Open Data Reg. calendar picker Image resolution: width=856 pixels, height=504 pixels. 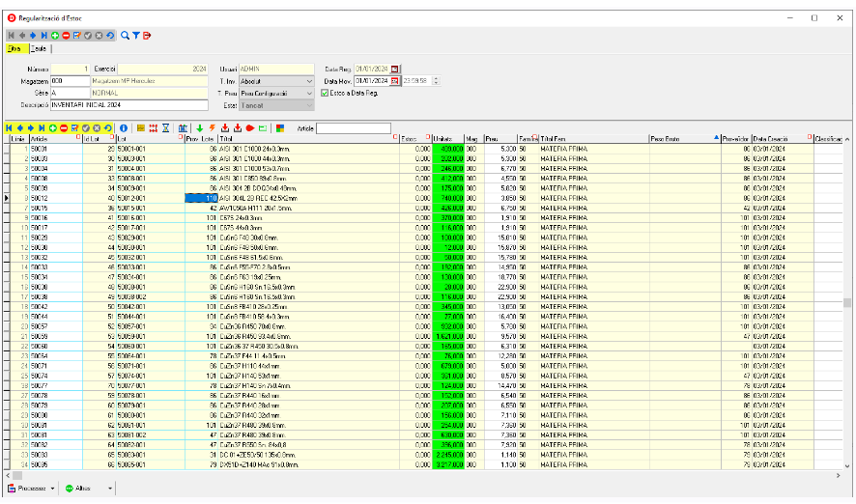(395, 70)
